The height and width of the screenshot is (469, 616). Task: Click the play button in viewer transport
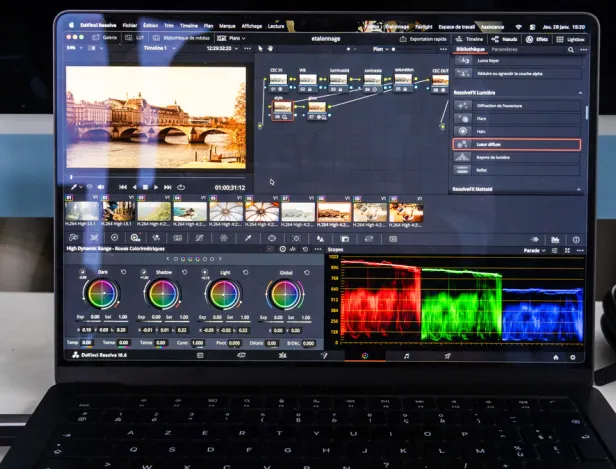(156, 187)
